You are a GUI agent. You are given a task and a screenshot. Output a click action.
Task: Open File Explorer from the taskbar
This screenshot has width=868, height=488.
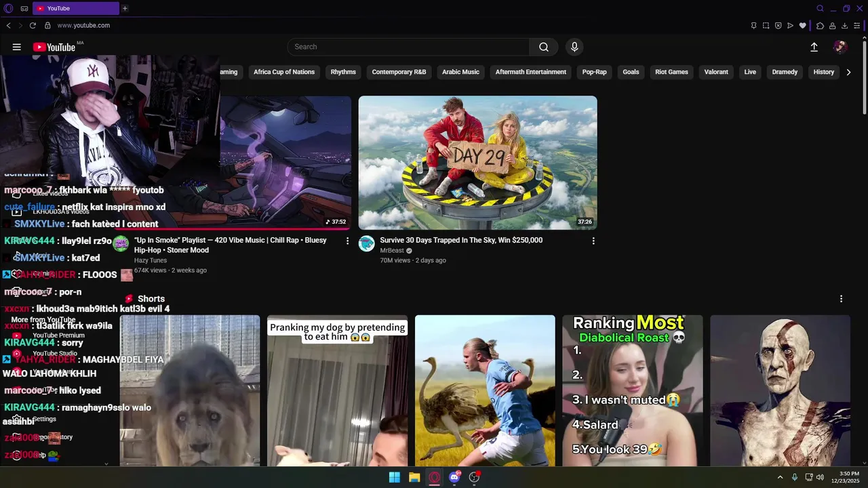click(414, 477)
